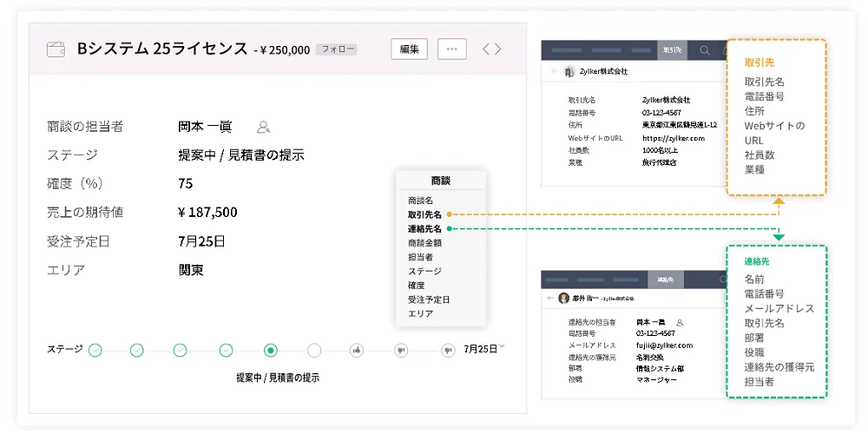868x434 pixels.
Task: Click the 売上の期待値 field label
Action: pyautogui.click(x=85, y=212)
